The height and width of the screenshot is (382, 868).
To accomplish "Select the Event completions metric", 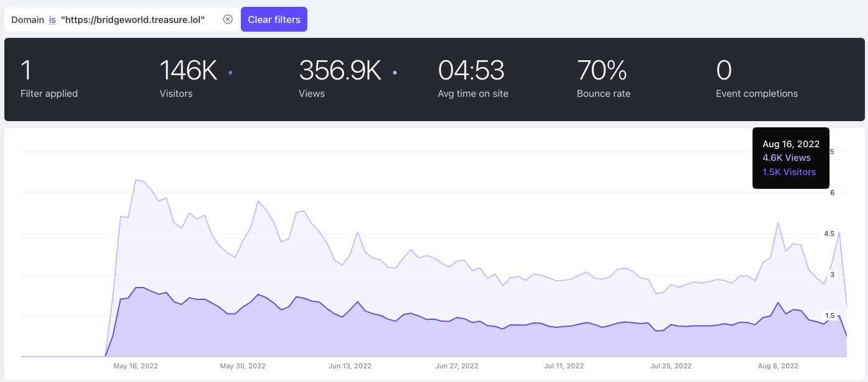I will pos(757,78).
